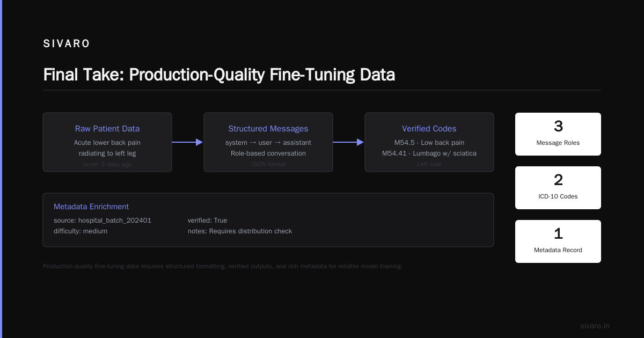The image size is (644, 338).
Task: Click the ICD-10 Codes label
Action: click(558, 196)
